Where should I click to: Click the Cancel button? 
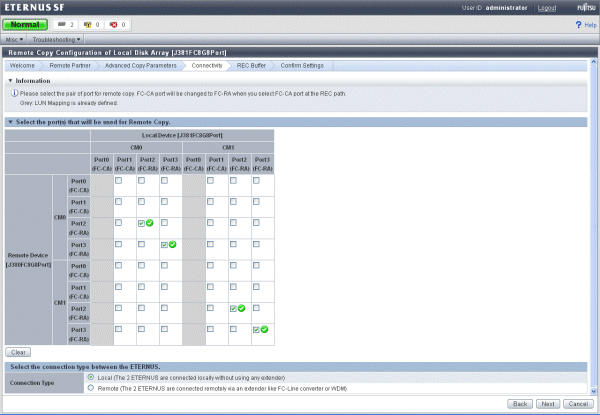[x=578, y=404]
